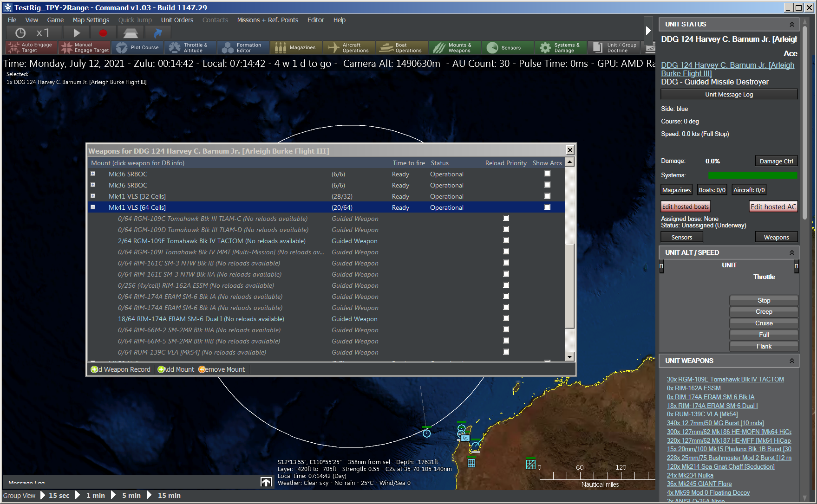Close the Weapons dialog
Screen dimensions: 817x504
(x=570, y=150)
